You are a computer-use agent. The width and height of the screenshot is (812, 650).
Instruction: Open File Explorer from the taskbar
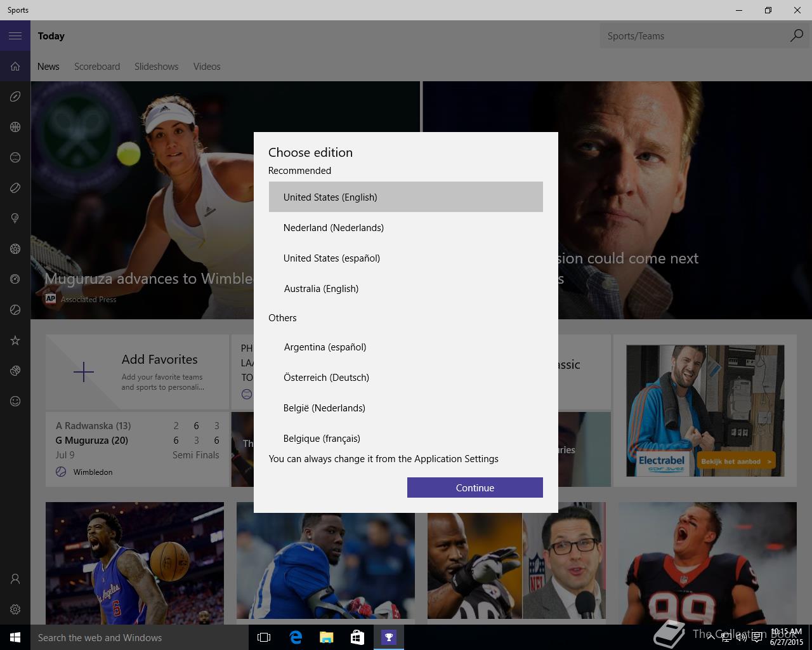[x=327, y=637]
